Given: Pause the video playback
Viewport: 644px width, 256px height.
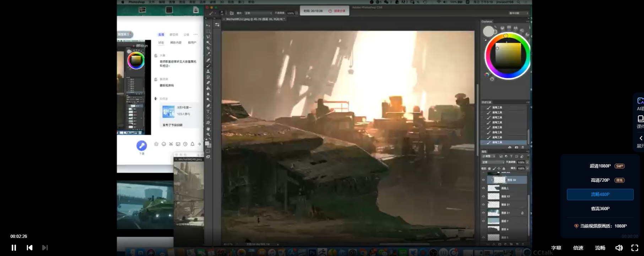Looking at the screenshot, I should click(14, 247).
